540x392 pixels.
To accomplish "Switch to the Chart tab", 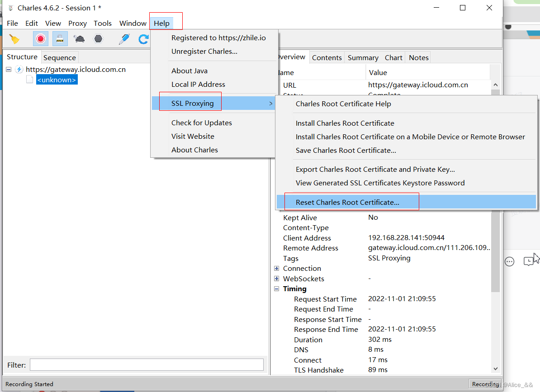I will [x=393, y=57].
